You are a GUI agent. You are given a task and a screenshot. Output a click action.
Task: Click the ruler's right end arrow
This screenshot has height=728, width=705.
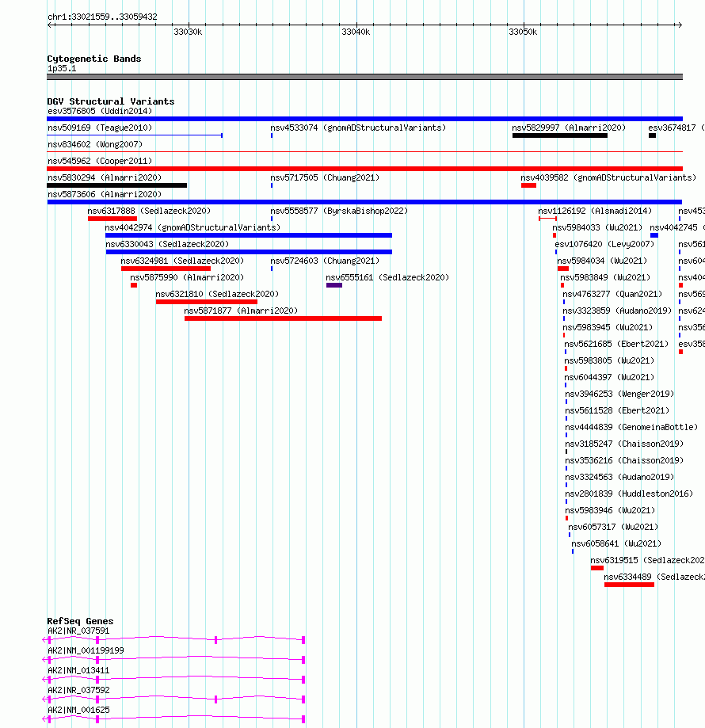680,25
